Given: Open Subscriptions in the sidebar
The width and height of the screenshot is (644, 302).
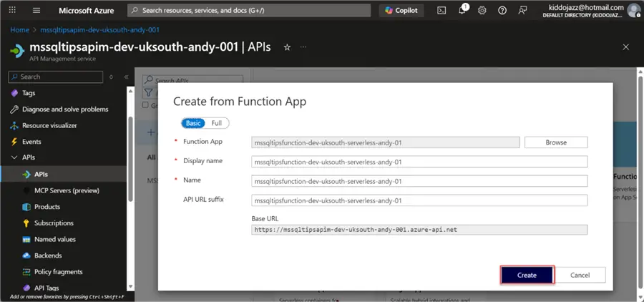Looking at the screenshot, I should pyautogui.click(x=54, y=223).
